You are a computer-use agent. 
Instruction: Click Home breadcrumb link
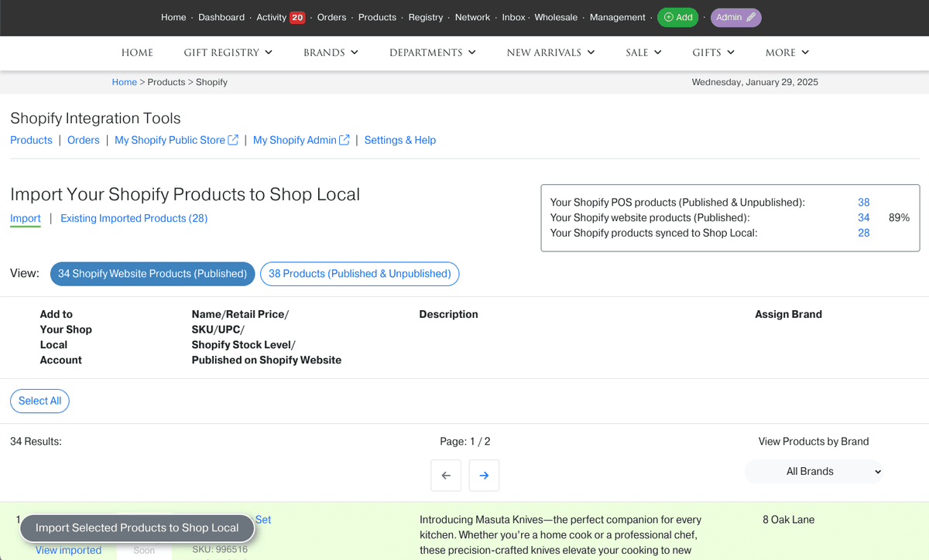point(124,82)
